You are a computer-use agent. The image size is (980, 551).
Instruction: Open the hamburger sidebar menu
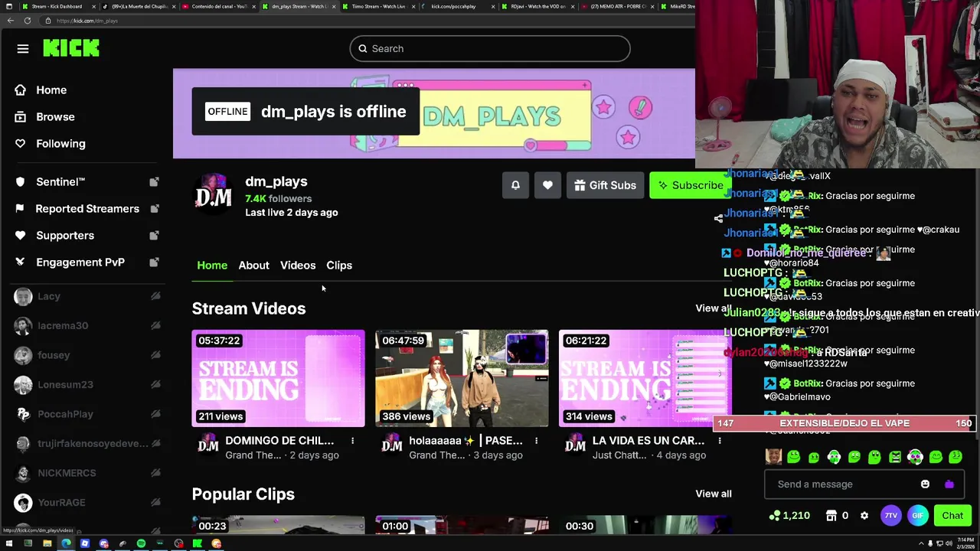tap(23, 49)
